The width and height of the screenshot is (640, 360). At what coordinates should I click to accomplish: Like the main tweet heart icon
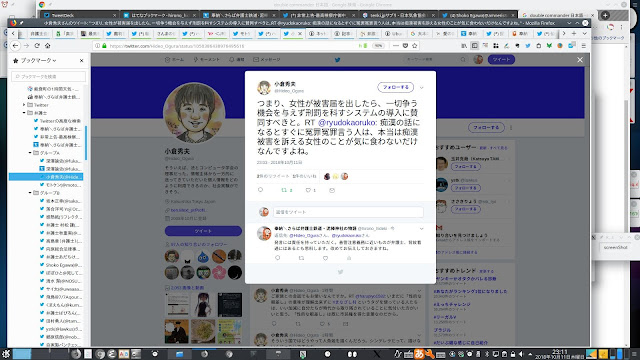click(309, 190)
